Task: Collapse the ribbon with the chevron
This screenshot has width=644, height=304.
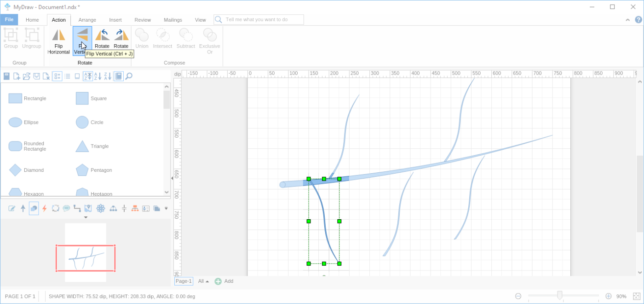Action: [627, 20]
